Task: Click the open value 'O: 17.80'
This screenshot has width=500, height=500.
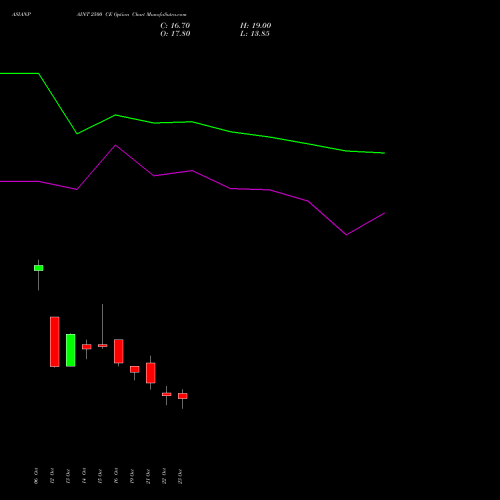Action: click(x=175, y=34)
